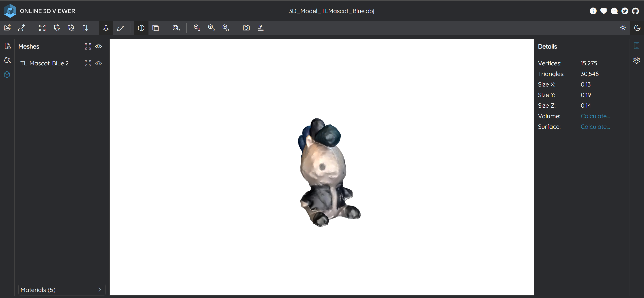Calculate the model Volume
Screen dimensions: 644x298
pos(595,116)
